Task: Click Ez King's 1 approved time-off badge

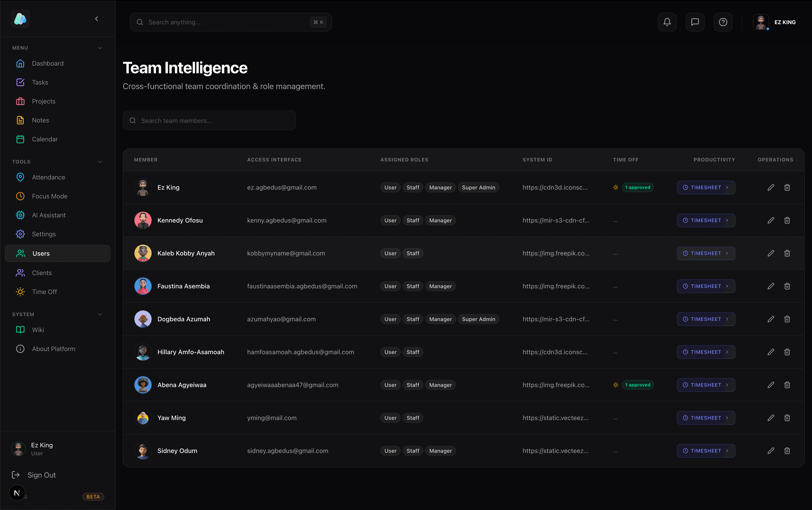Action: point(637,187)
